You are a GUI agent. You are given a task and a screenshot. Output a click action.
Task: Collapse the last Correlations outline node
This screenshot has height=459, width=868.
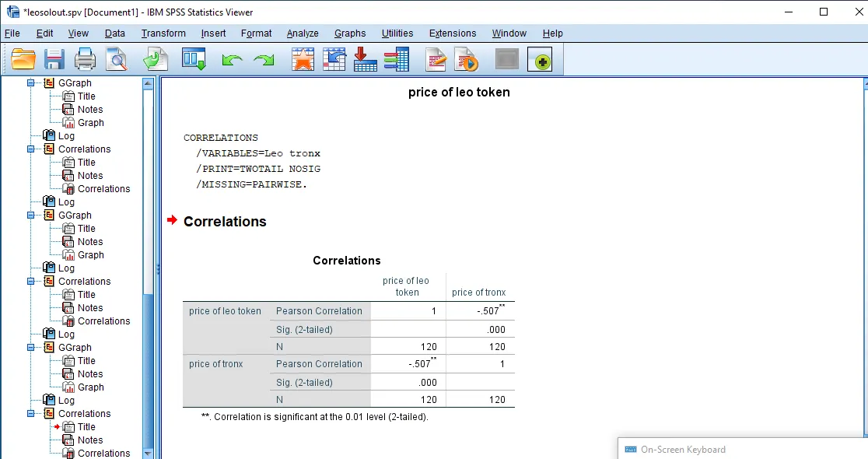pos(31,414)
